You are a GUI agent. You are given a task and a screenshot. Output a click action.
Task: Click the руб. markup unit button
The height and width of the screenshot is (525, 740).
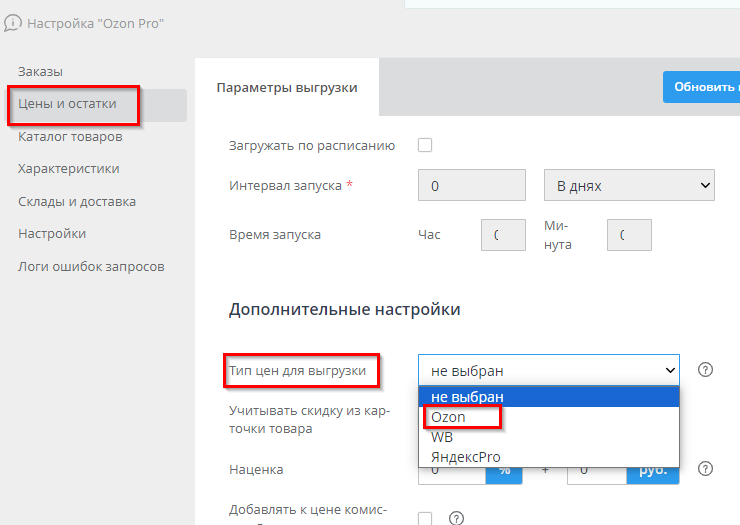tap(653, 469)
